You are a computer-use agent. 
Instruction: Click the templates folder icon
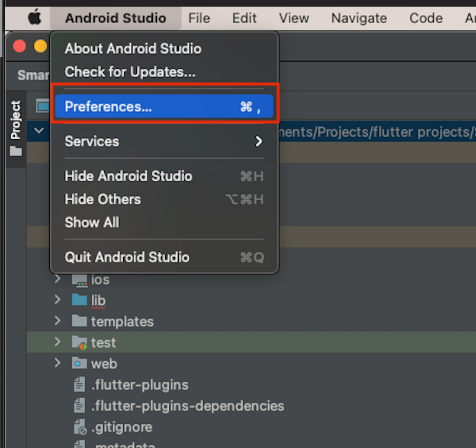pos(79,321)
